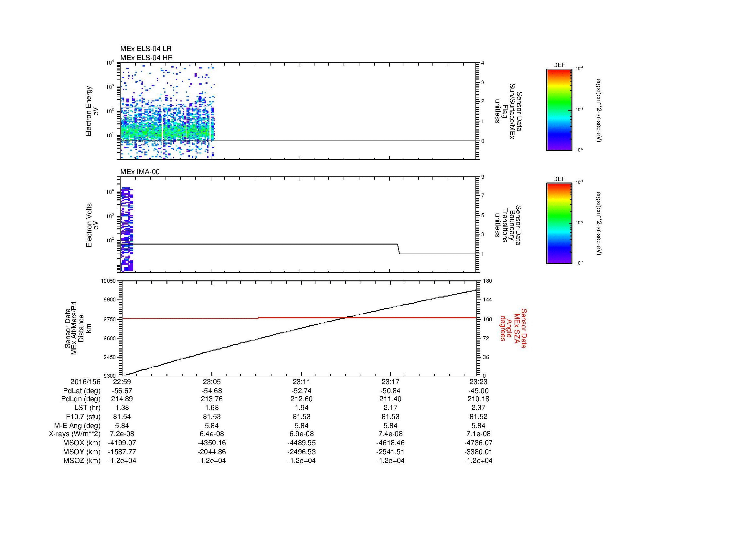756x534 pixels.
Task: Click the MSOX (km) row label
Action: point(82,443)
